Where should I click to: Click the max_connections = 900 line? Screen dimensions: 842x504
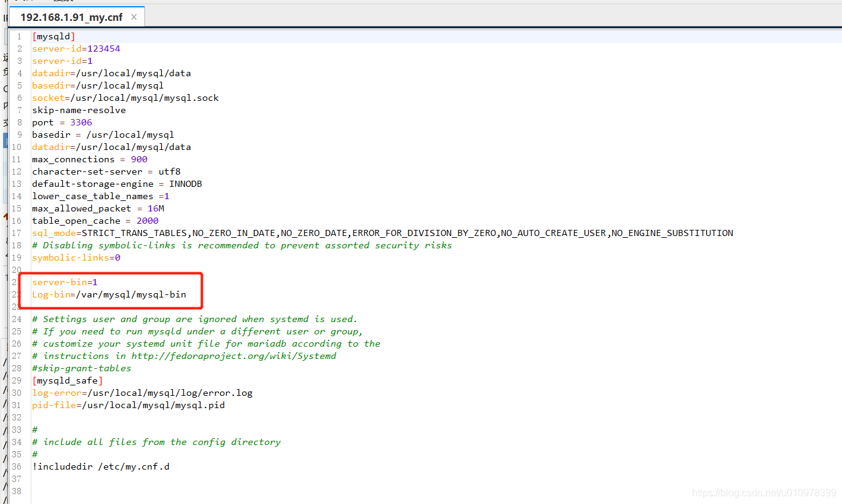click(x=90, y=159)
